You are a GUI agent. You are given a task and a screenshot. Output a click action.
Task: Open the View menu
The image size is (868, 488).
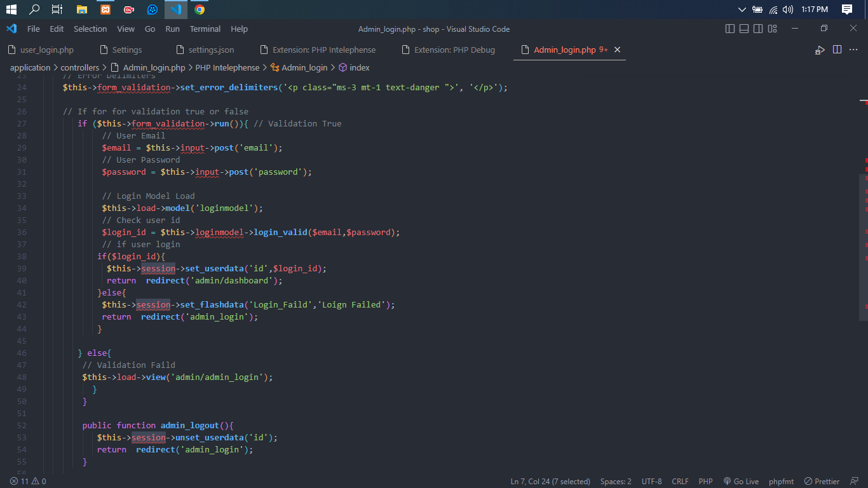(126, 29)
